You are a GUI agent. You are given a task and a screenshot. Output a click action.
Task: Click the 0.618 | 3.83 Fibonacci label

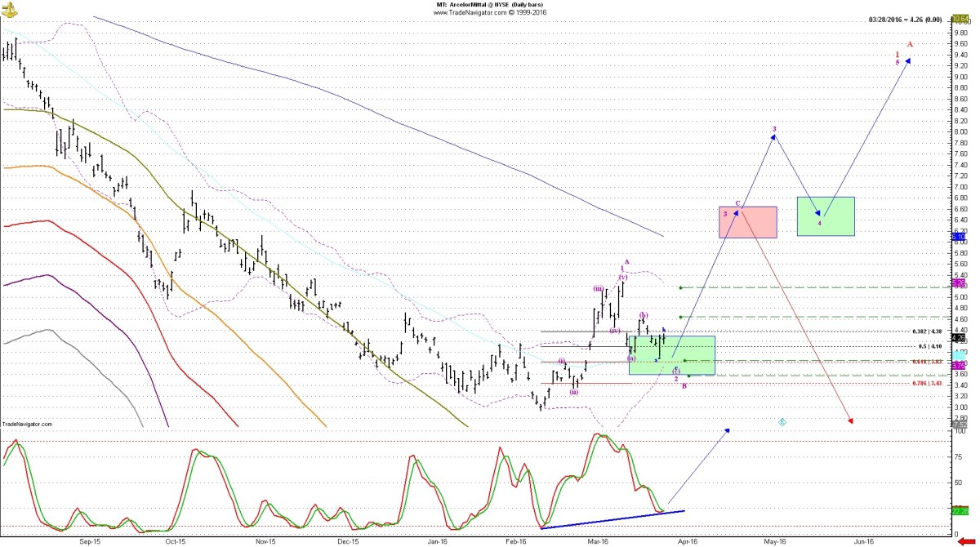928,361
